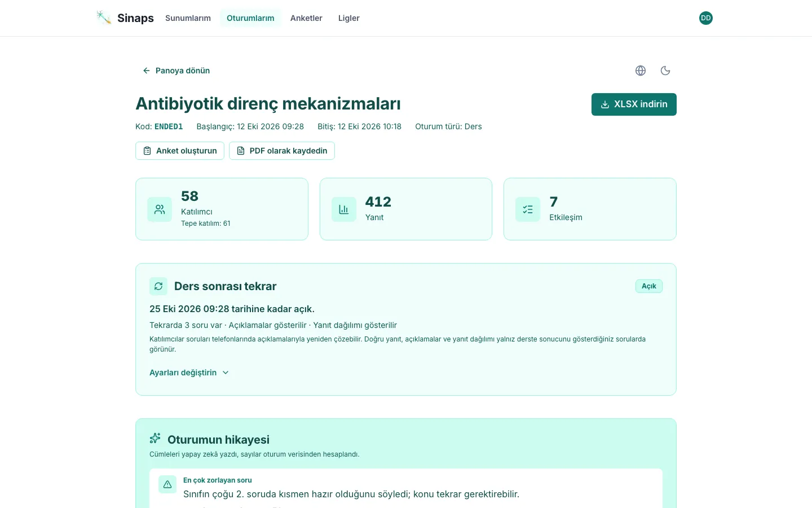
Task: Click the Antibiyotik direnç mekanizmaları title
Action: coord(268,104)
